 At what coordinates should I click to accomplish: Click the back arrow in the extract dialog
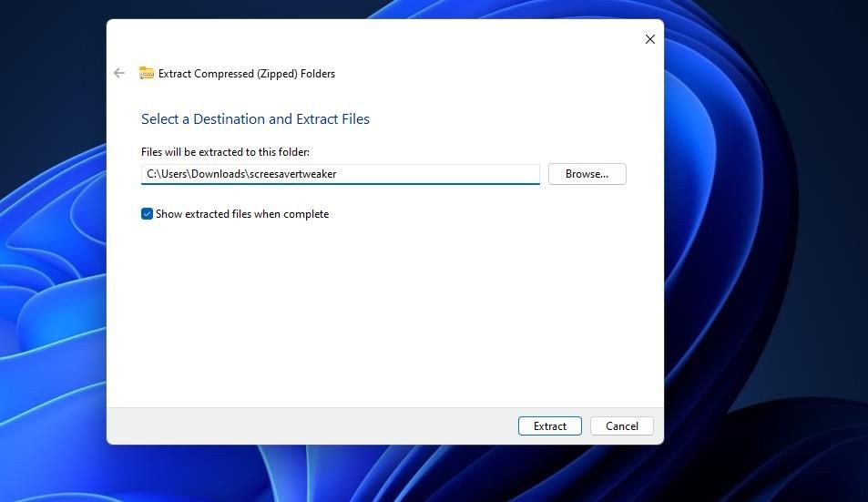pyautogui.click(x=119, y=73)
